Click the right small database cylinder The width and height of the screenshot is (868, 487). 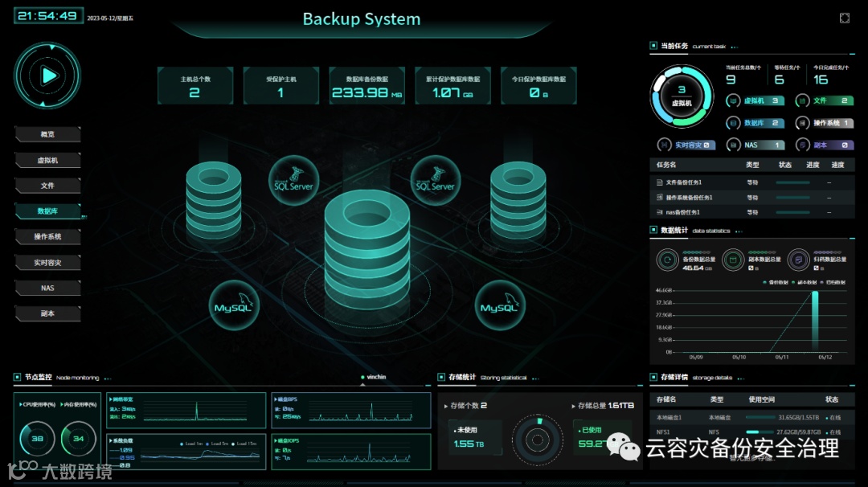point(518,200)
